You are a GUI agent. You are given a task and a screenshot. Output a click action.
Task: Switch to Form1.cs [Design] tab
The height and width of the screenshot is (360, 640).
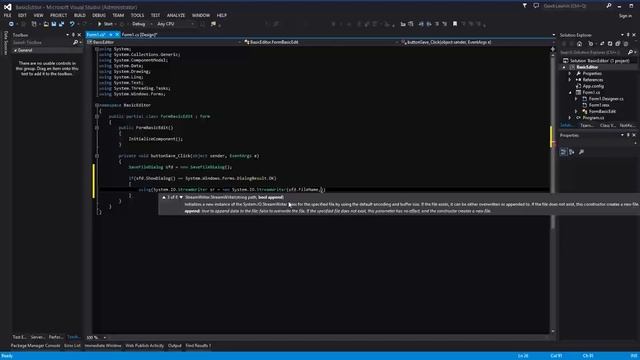(x=139, y=35)
